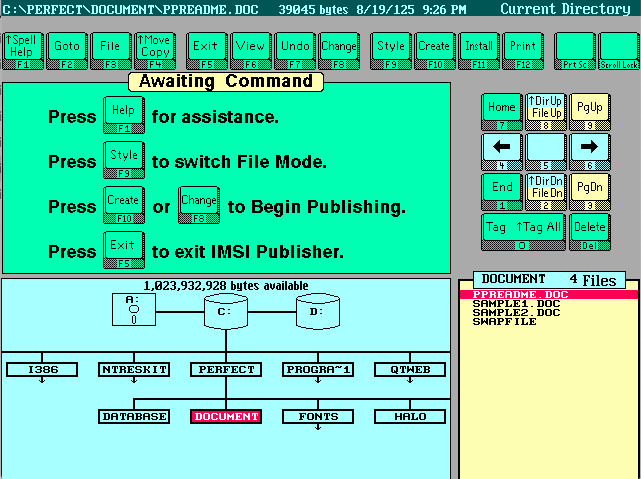The width and height of the screenshot is (641, 479).
Task: Click the Dir Dn File Dn keypad key
Action: click(546, 192)
